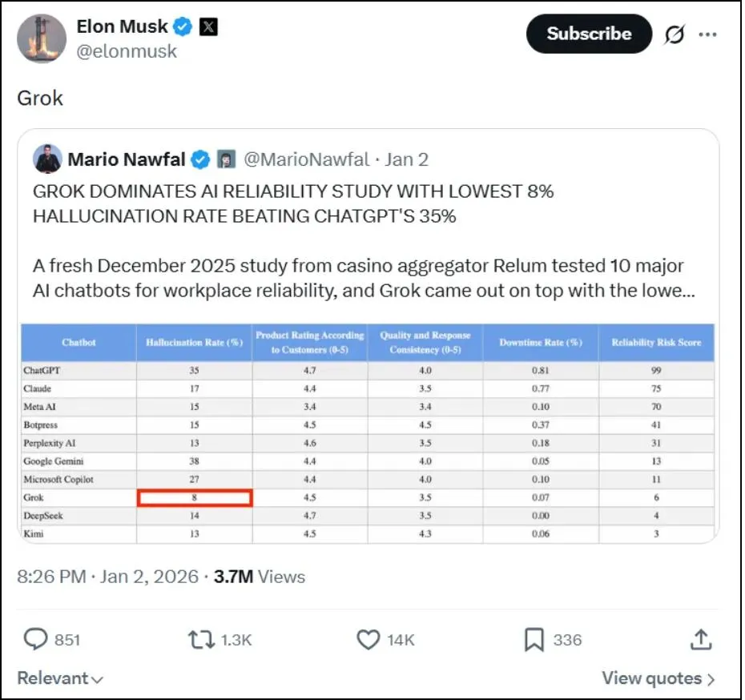Expand the Relevant sort dropdown
The image size is (745, 700).
click(60, 678)
